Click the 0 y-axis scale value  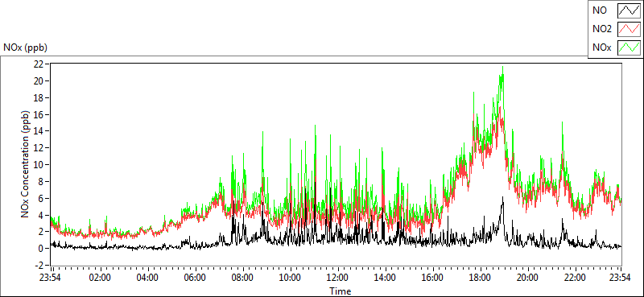tap(41, 249)
